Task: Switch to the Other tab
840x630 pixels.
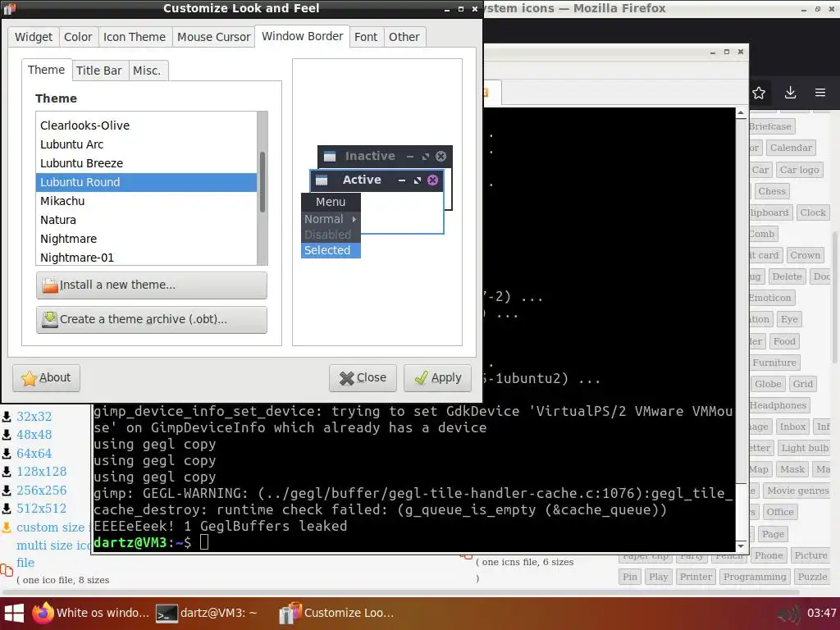Action: pos(404,37)
